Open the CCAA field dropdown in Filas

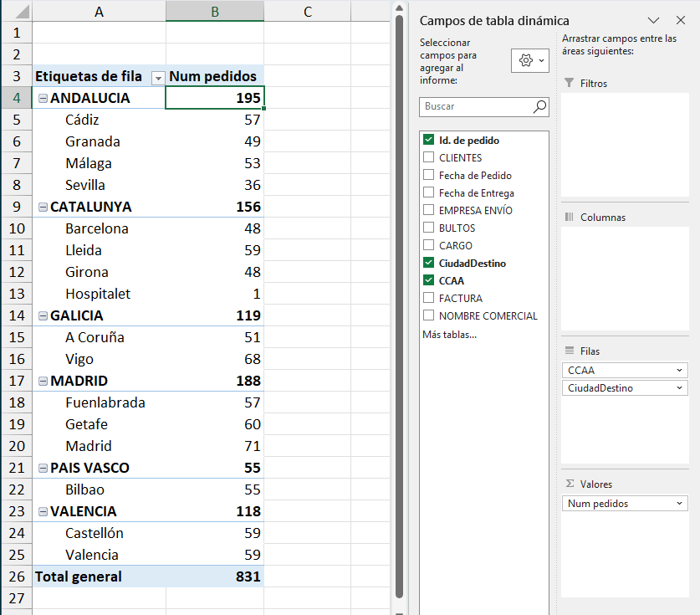[x=679, y=370]
